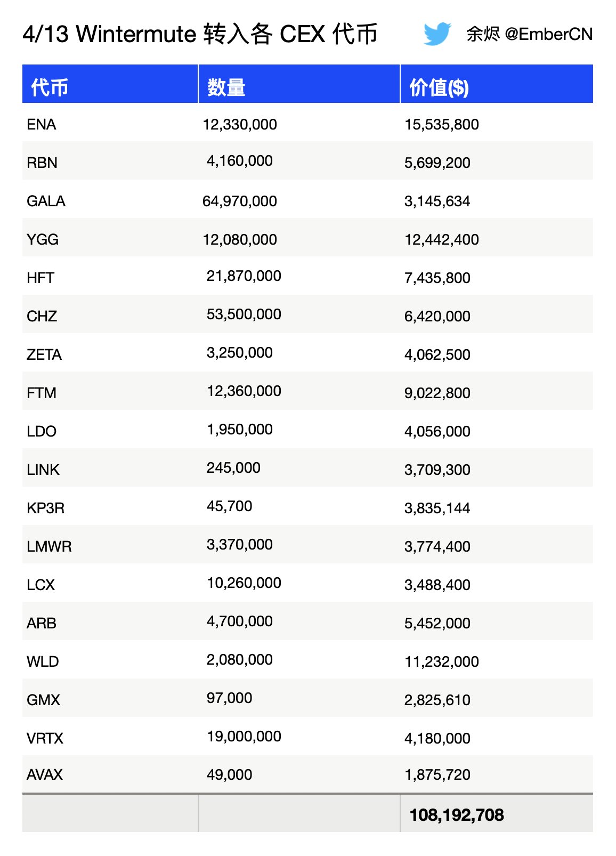Viewport: 616px width, 856px height.
Task: Select the 数量 column header
Action: coord(226,87)
